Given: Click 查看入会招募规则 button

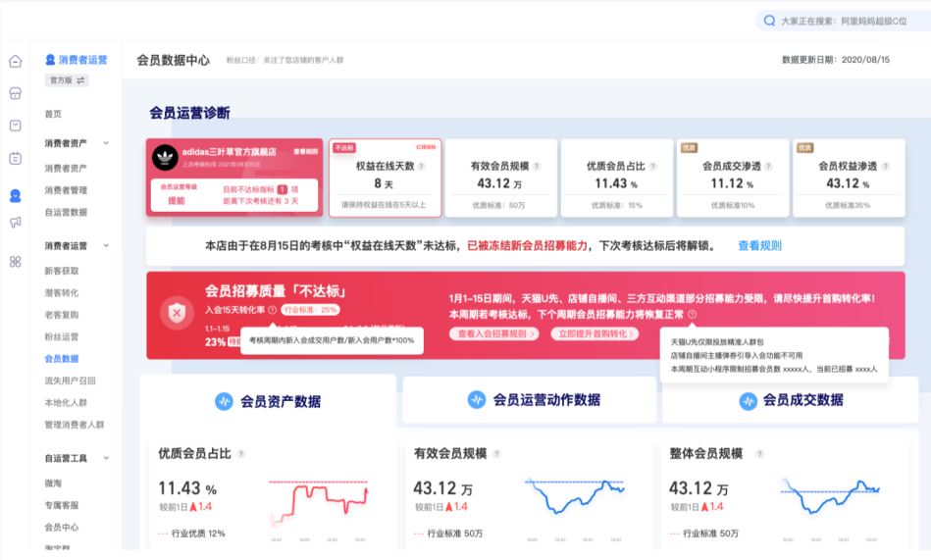Looking at the screenshot, I should [494, 333].
